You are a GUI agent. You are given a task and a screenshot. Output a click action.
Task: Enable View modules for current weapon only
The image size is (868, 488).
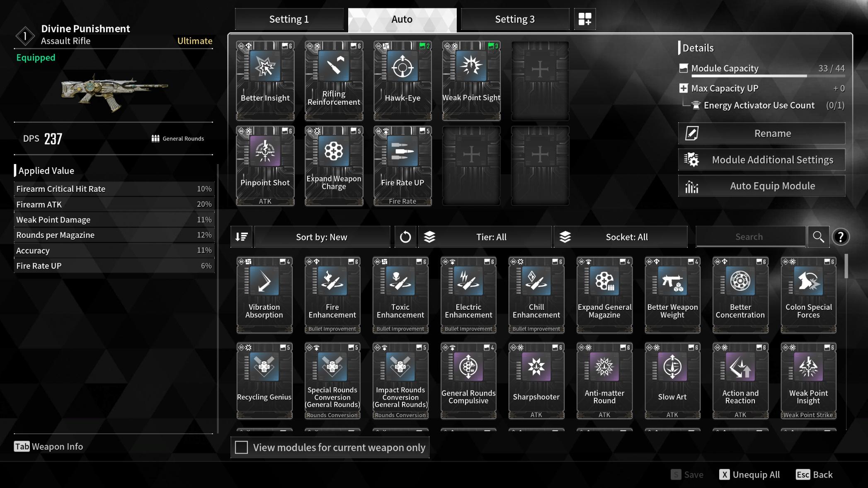tap(241, 447)
